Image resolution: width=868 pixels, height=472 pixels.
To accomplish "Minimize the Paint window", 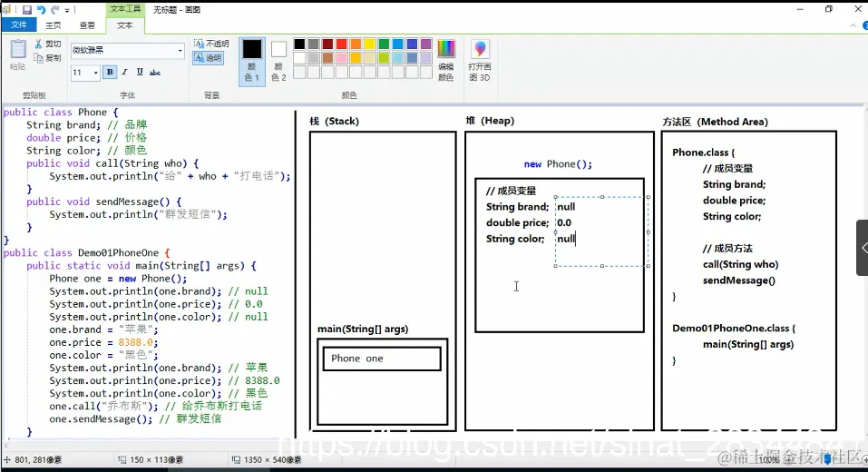I will click(800, 9).
